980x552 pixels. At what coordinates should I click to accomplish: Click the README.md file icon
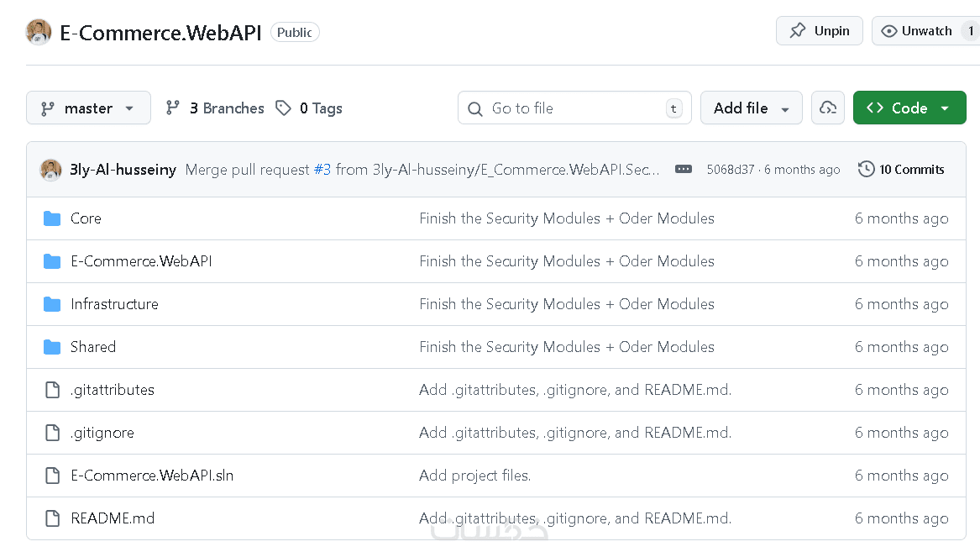tap(52, 518)
